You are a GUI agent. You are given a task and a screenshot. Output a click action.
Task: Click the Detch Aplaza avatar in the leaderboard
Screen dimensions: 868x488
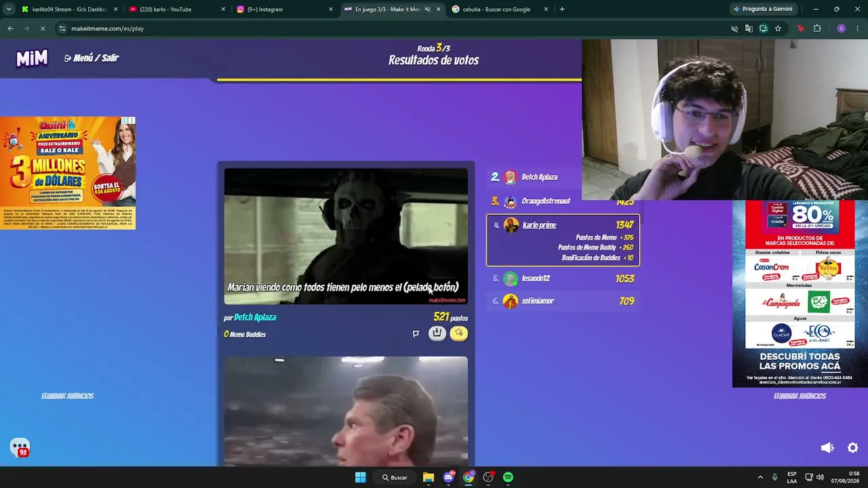[511, 178]
